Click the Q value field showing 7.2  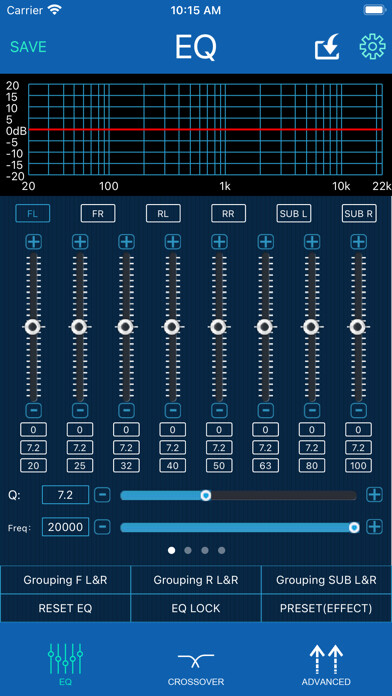click(x=65, y=494)
